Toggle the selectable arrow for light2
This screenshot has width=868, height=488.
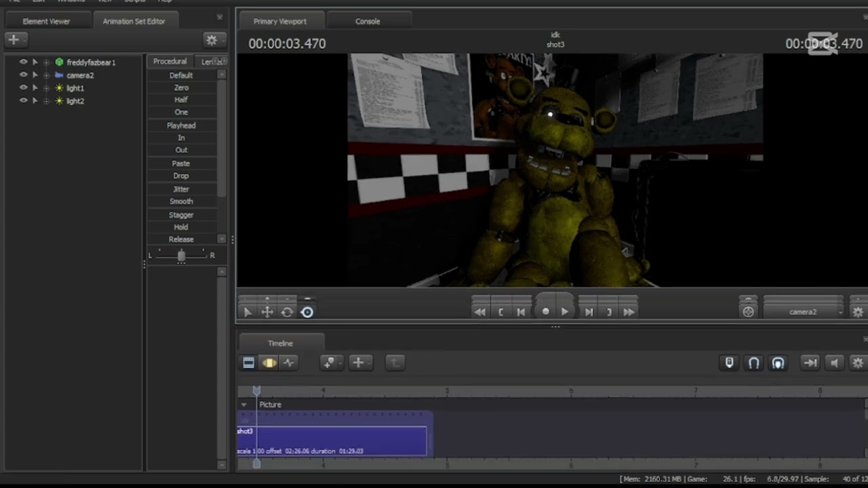click(x=35, y=101)
